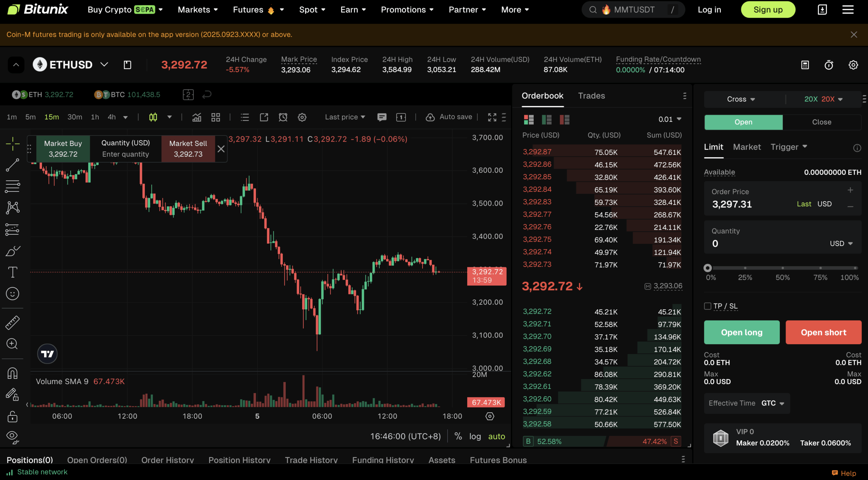The height and width of the screenshot is (480, 868).
Task: Open quantity USD unit dropdown
Action: point(841,244)
